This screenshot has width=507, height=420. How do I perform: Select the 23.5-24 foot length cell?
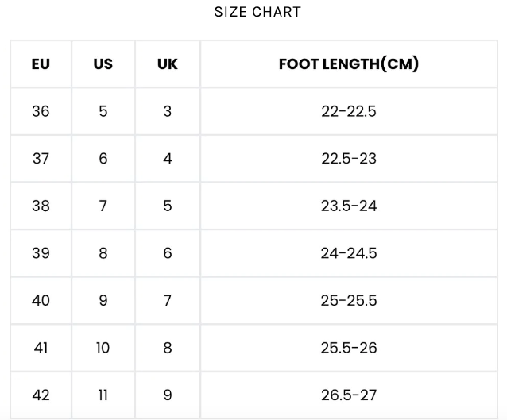349,206
